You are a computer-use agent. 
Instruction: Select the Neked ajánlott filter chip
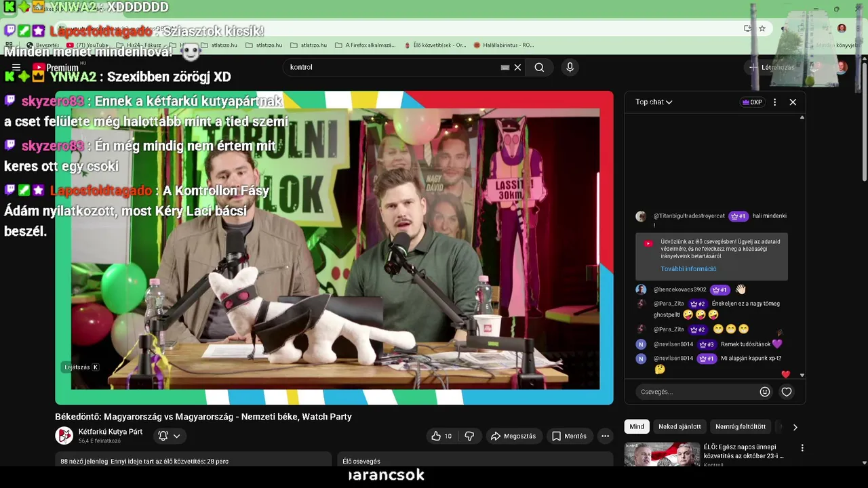pos(679,426)
